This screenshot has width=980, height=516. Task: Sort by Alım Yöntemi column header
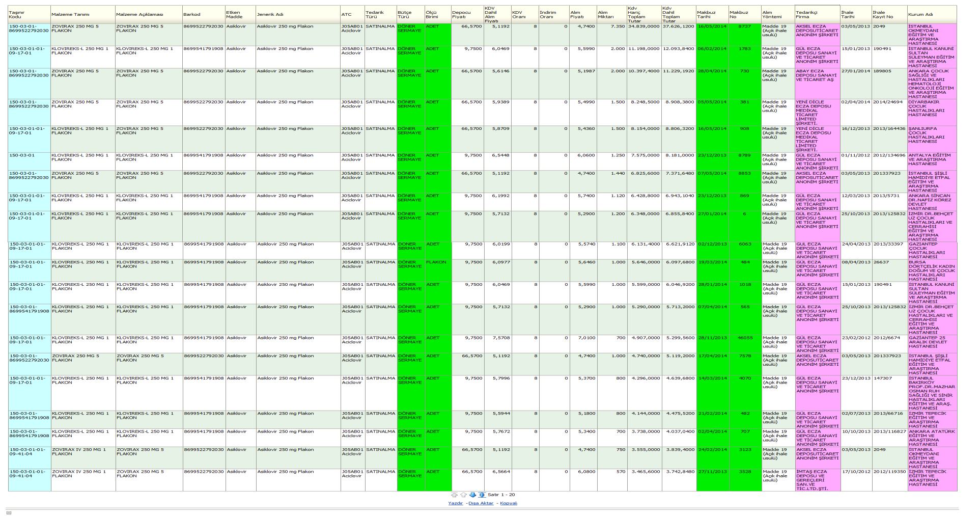pyautogui.click(x=778, y=14)
